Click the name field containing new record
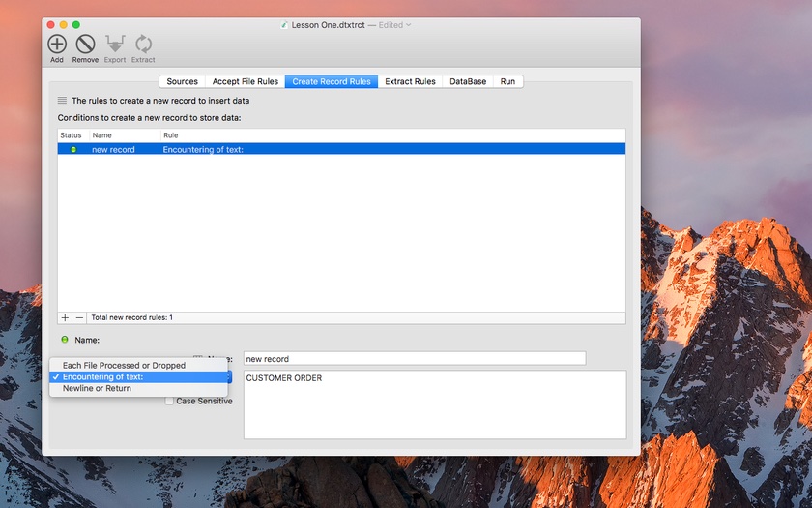Image resolution: width=812 pixels, height=508 pixels. (x=414, y=359)
